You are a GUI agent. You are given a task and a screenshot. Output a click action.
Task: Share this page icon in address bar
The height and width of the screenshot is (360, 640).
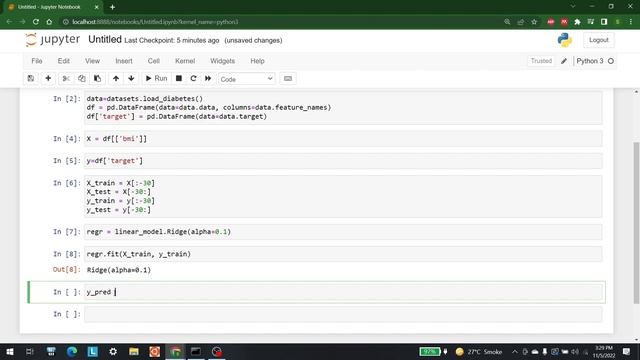pos(520,22)
